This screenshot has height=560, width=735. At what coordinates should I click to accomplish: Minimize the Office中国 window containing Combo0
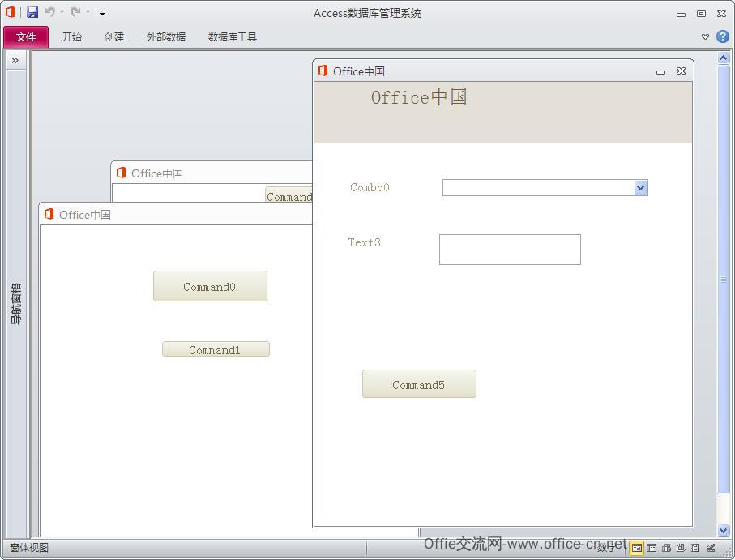click(661, 71)
